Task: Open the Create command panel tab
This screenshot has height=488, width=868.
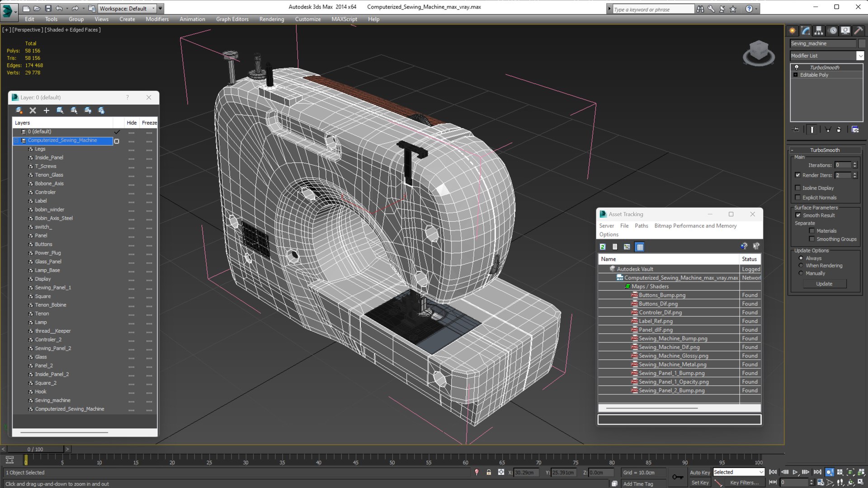Action: point(793,31)
